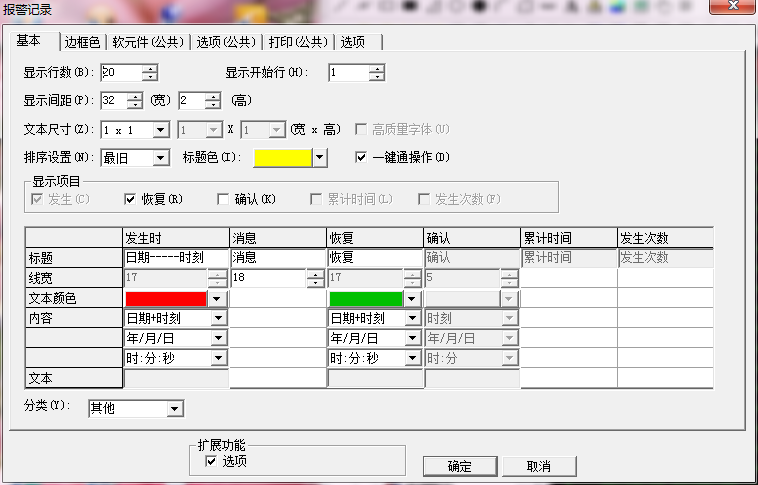Toggle the 扩展功能 选项 checkbox
This screenshot has width=758, height=485.
point(210,461)
